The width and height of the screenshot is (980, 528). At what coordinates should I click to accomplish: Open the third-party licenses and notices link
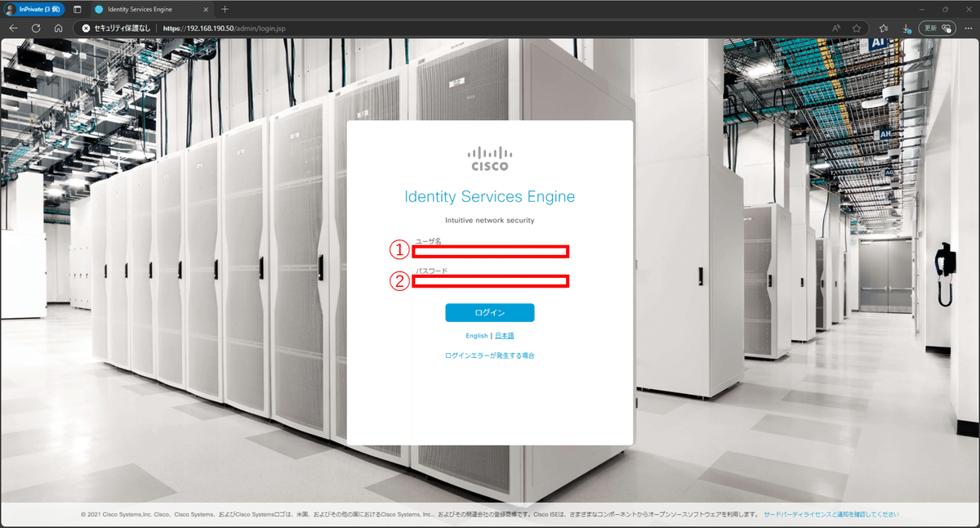pos(831,515)
